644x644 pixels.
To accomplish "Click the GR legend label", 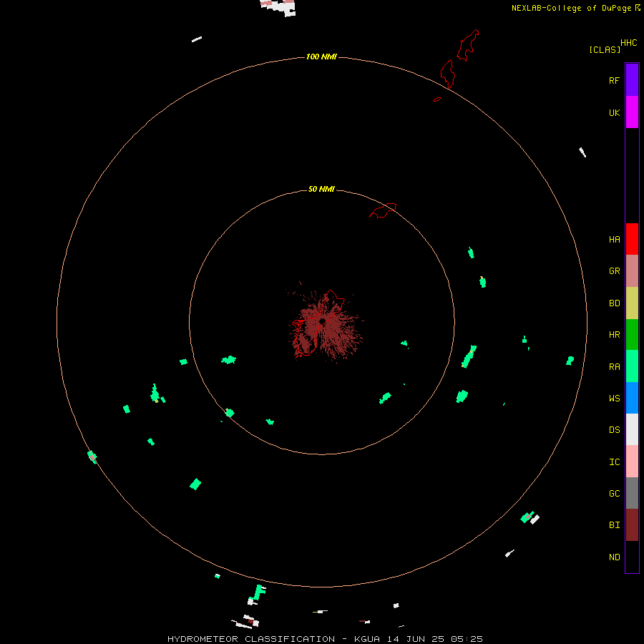I will [615, 271].
